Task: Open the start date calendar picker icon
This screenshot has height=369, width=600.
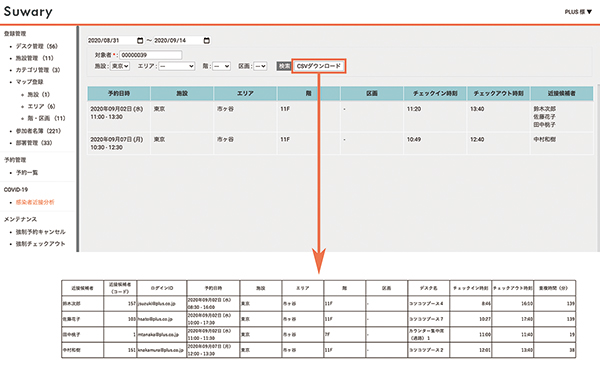Action: [140, 40]
